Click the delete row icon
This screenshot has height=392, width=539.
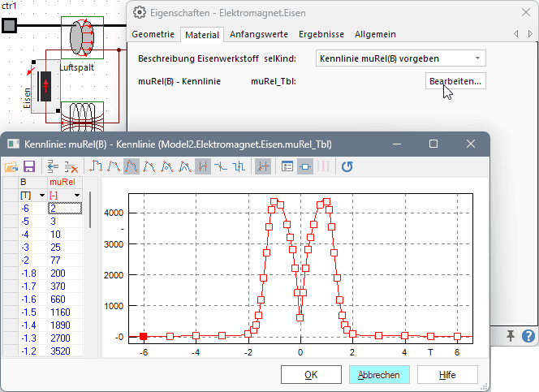click(71, 166)
